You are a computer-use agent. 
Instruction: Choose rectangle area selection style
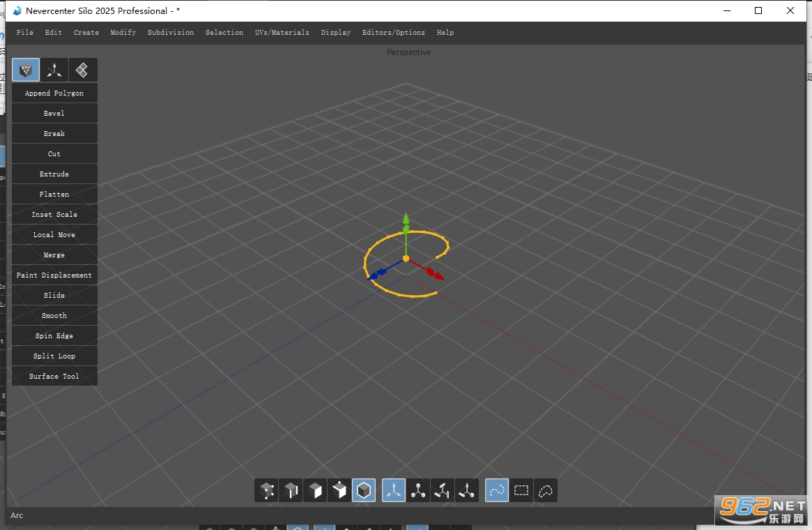tap(521, 490)
